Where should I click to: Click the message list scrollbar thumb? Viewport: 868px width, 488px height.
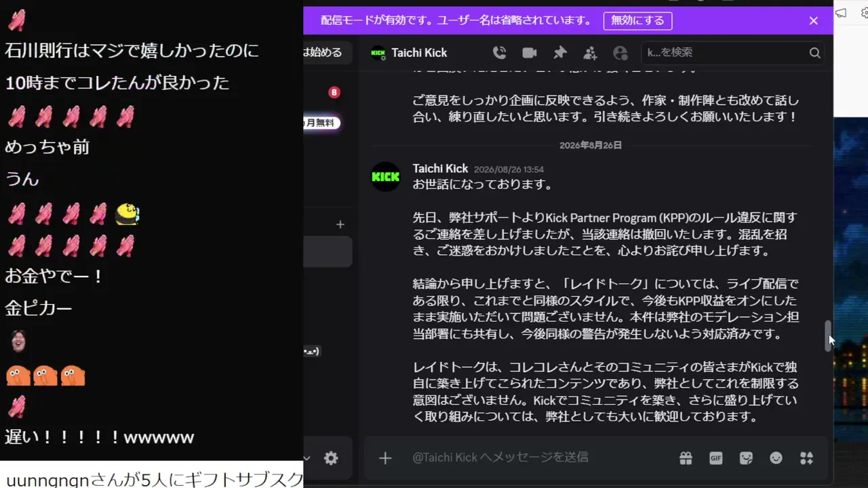(x=828, y=335)
